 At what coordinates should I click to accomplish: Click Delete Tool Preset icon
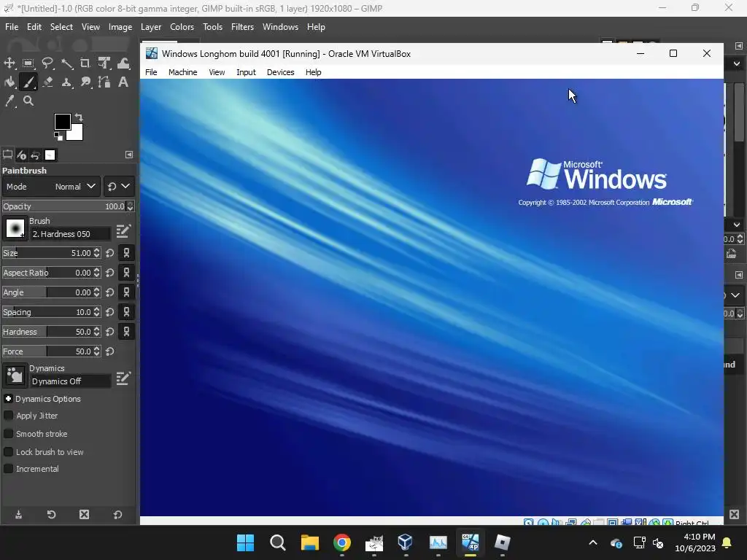(85, 515)
